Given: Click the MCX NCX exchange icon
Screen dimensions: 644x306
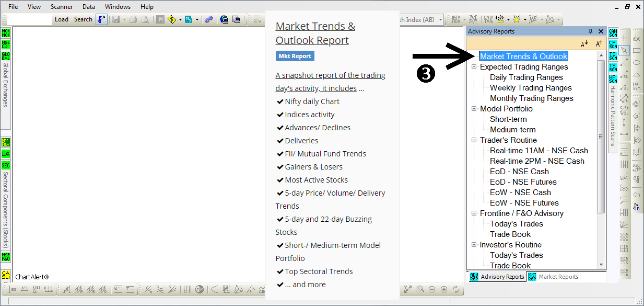Looking at the screenshot, I should pos(6,33).
